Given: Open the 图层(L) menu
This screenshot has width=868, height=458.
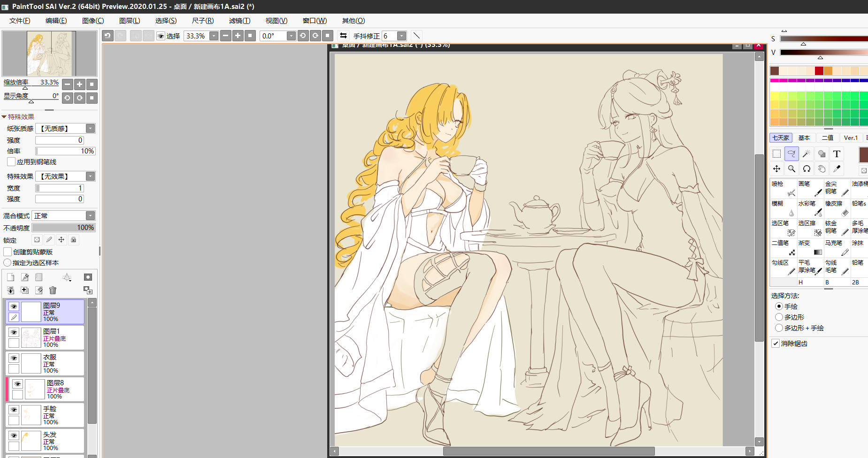Looking at the screenshot, I should (130, 21).
